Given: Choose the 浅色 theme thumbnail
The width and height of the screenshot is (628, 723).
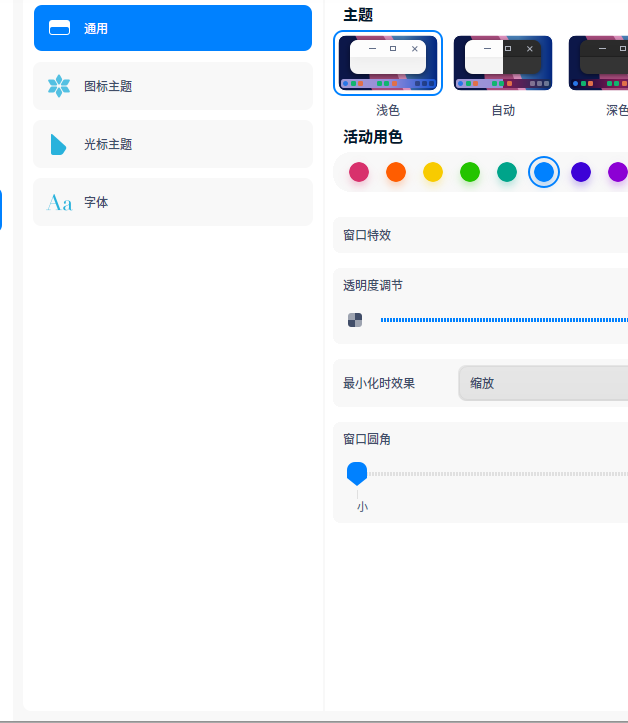Looking at the screenshot, I should (388, 63).
